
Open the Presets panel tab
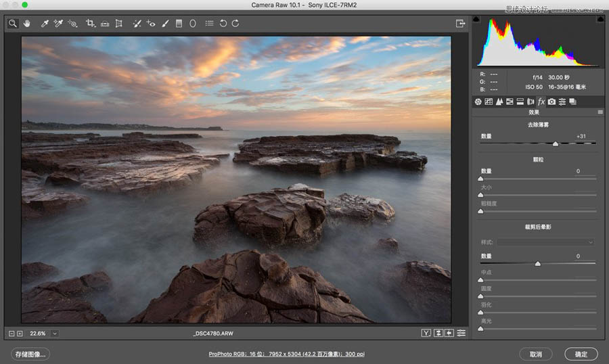coord(562,101)
